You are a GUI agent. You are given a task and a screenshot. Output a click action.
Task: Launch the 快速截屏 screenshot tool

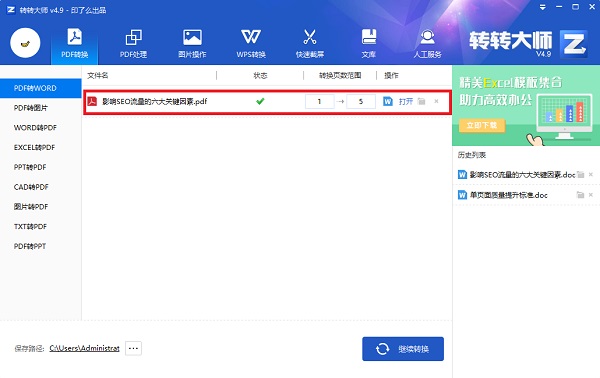tap(310, 44)
